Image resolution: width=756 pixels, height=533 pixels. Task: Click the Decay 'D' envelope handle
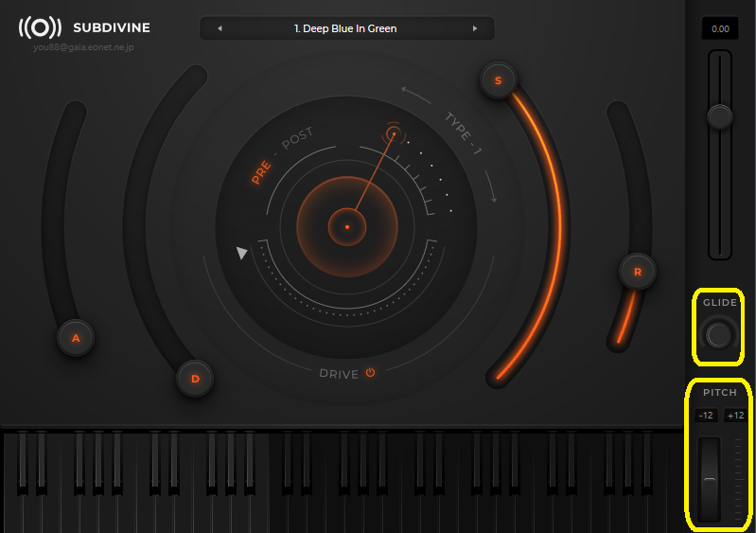click(196, 379)
